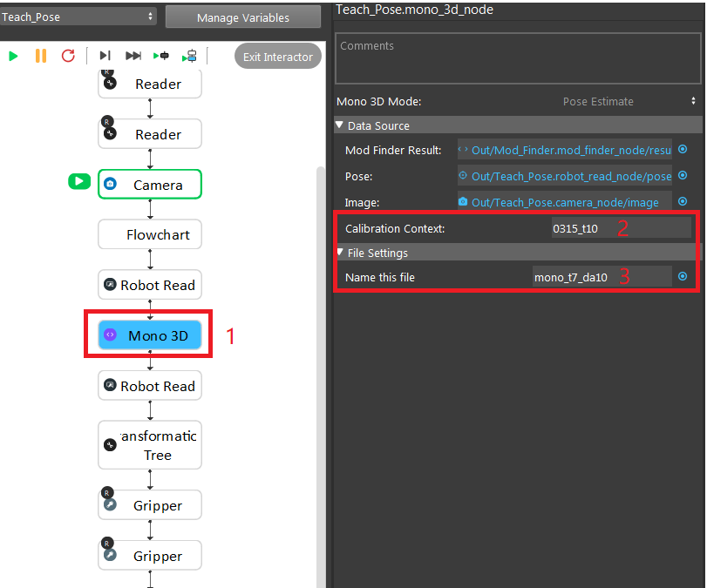
Task: Click the green Play run button
Action: [13, 56]
